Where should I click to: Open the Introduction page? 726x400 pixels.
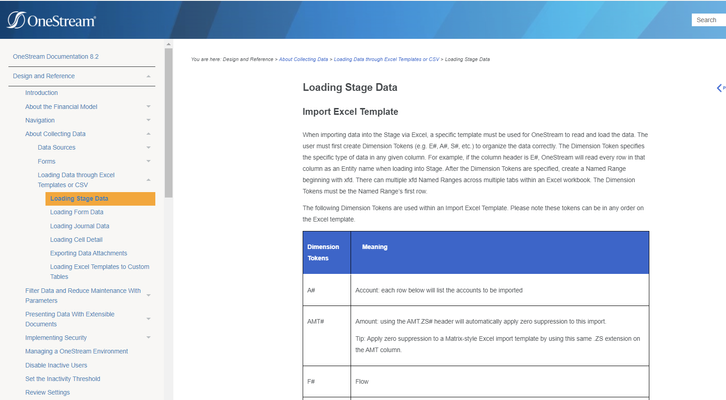(x=41, y=93)
